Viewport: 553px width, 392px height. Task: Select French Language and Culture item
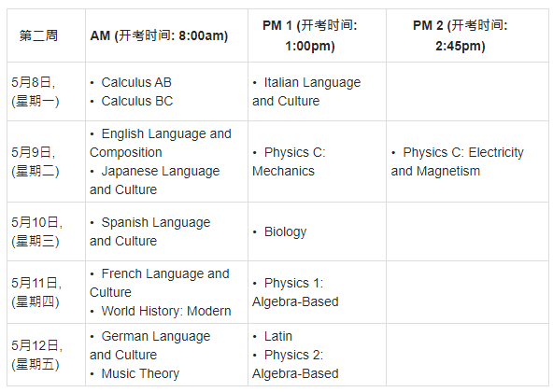[x=160, y=283]
